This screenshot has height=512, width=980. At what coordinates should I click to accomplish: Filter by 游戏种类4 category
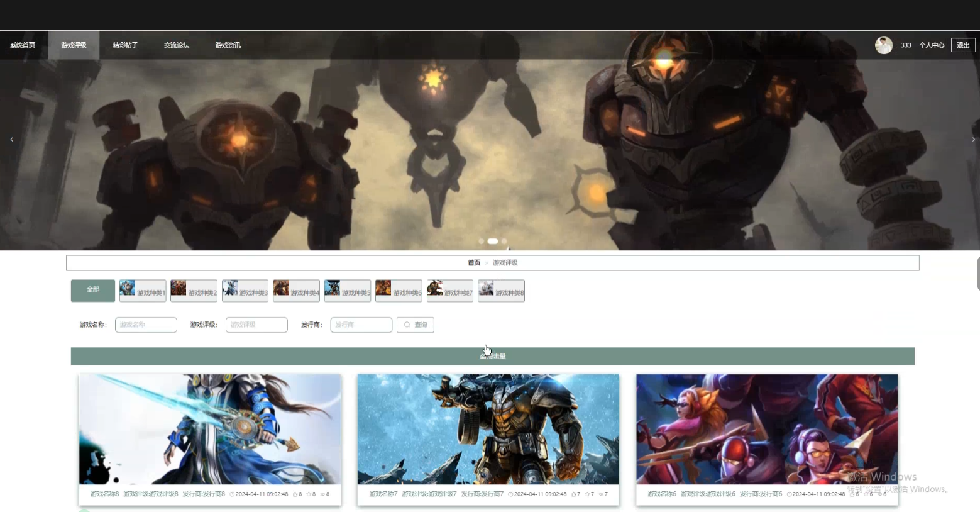click(x=296, y=291)
